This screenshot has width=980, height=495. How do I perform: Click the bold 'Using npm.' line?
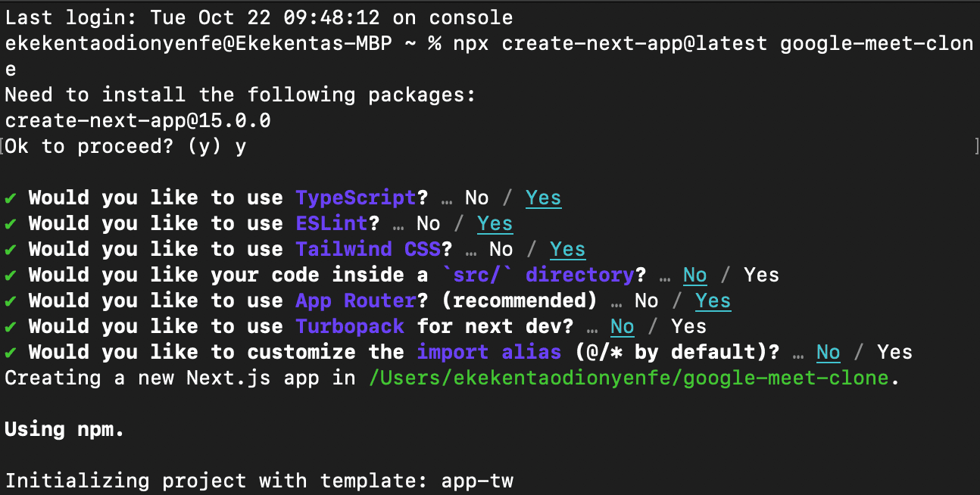[x=65, y=429]
